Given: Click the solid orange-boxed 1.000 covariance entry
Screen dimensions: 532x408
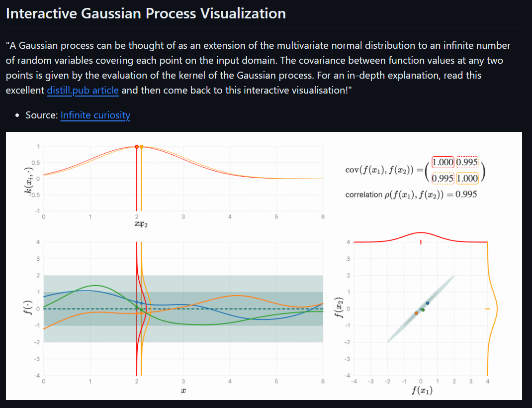Looking at the screenshot, I should 467,178.
